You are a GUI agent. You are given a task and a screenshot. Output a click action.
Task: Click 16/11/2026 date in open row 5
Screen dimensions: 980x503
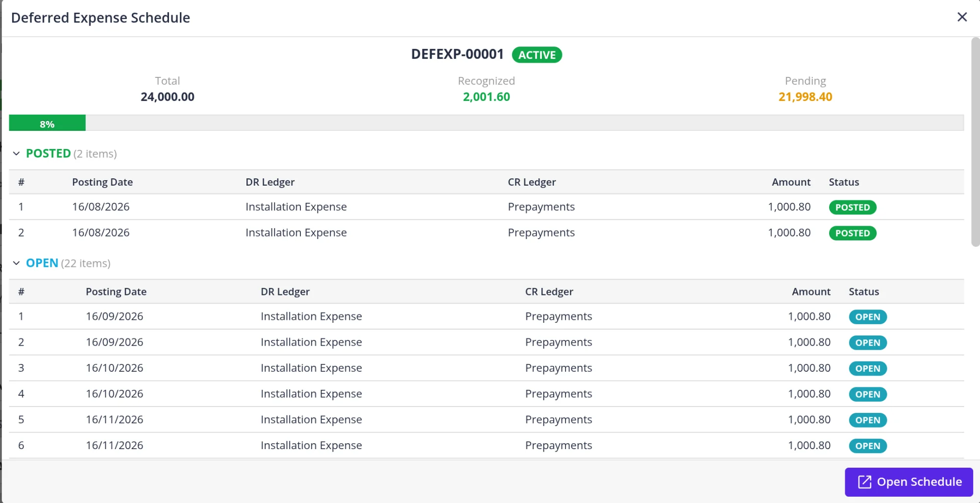click(x=115, y=420)
